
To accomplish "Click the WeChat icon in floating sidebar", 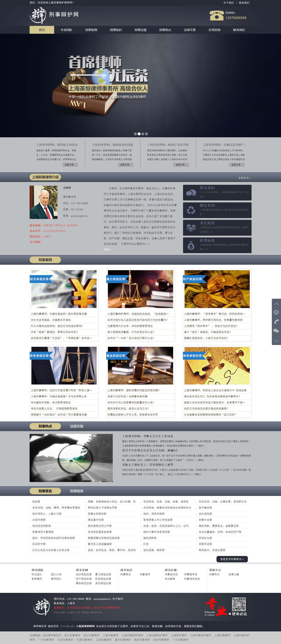I will (x=276, y=331).
